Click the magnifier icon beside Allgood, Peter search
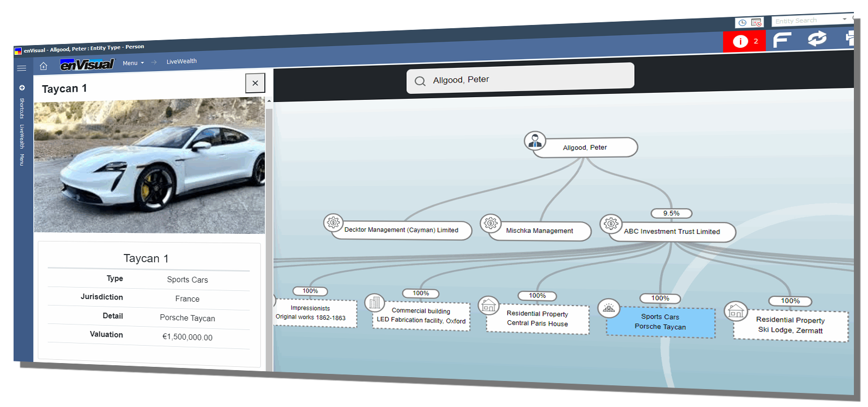The width and height of the screenshot is (868, 407). (x=420, y=81)
